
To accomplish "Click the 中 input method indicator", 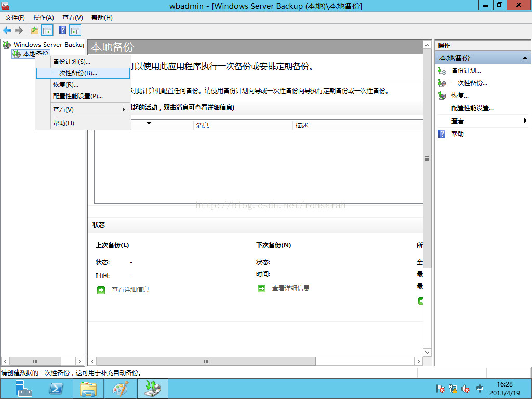I will (480, 389).
